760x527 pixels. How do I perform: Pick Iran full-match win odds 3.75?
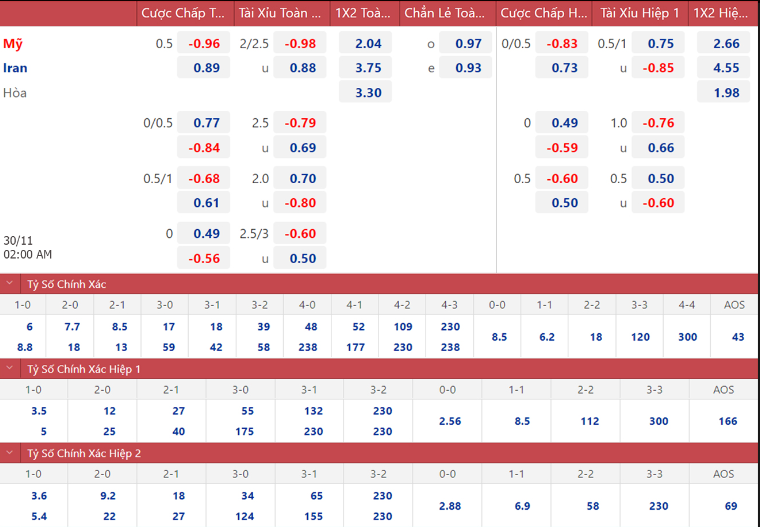tap(367, 68)
